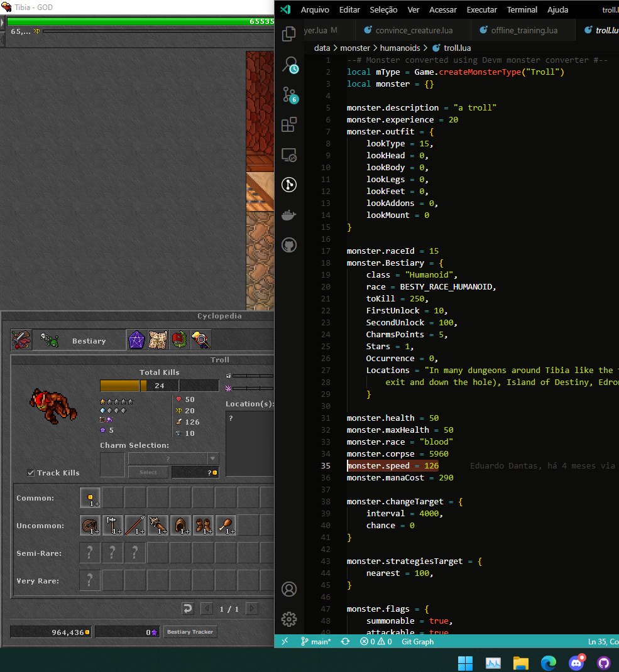Click the Docker whale icon in sidebar

(289, 214)
